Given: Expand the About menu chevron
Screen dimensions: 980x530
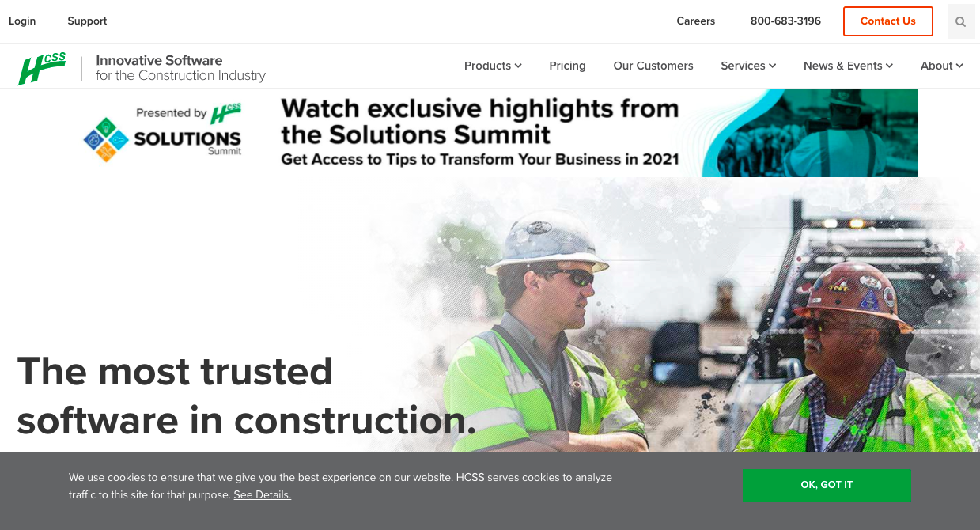Looking at the screenshot, I should [959, 66].
